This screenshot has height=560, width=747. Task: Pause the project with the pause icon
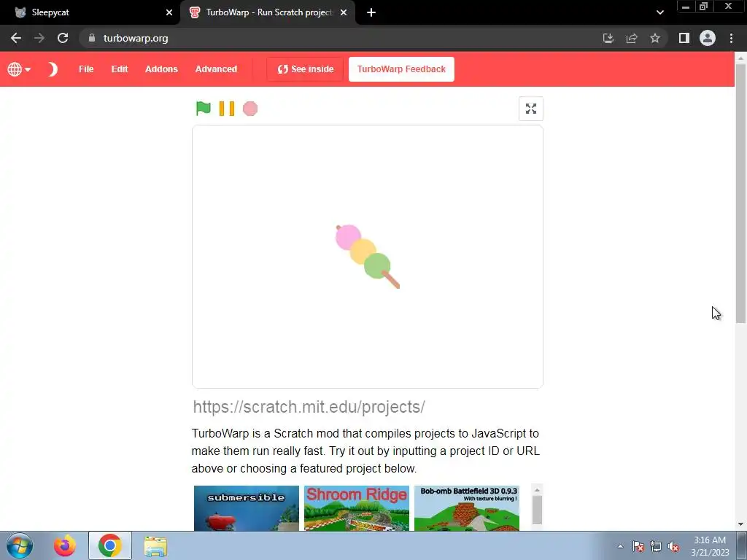coord(227,109)
